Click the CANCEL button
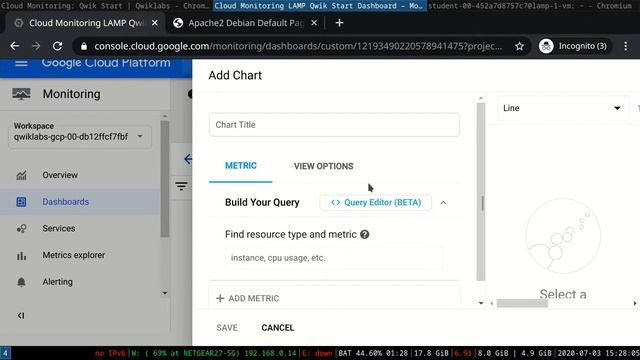 278,328
